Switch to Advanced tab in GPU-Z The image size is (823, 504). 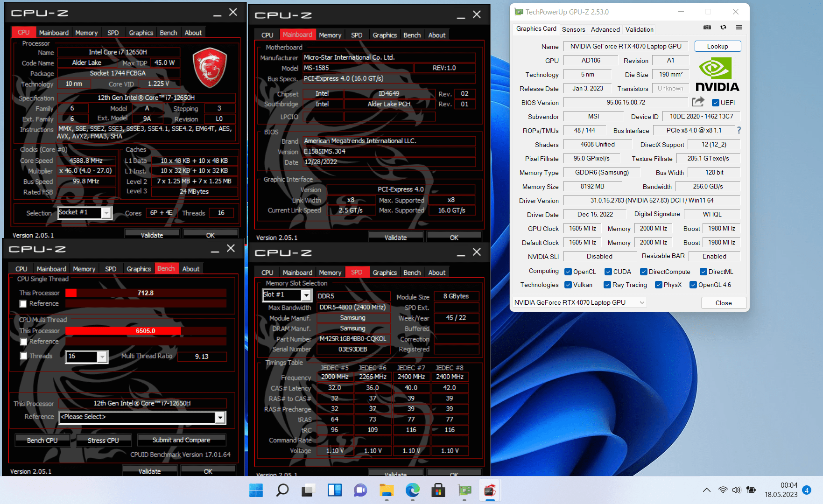[605, 29]
